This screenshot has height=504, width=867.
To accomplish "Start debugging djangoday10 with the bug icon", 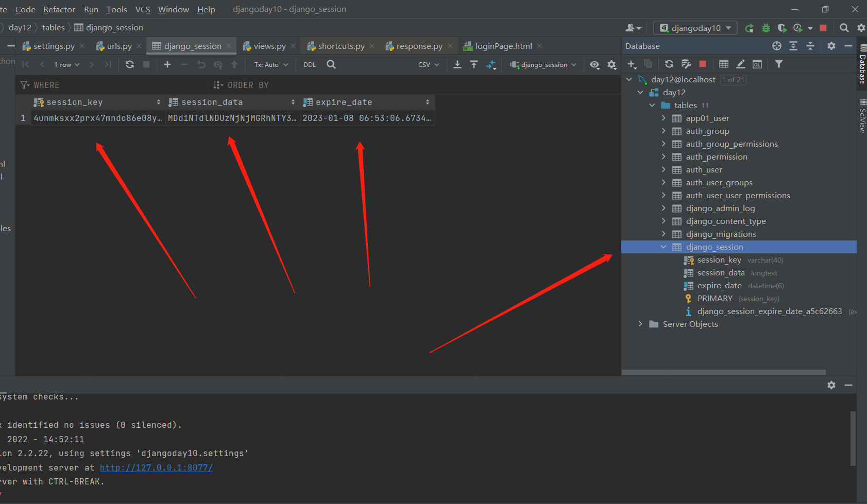I will point(766,28).
